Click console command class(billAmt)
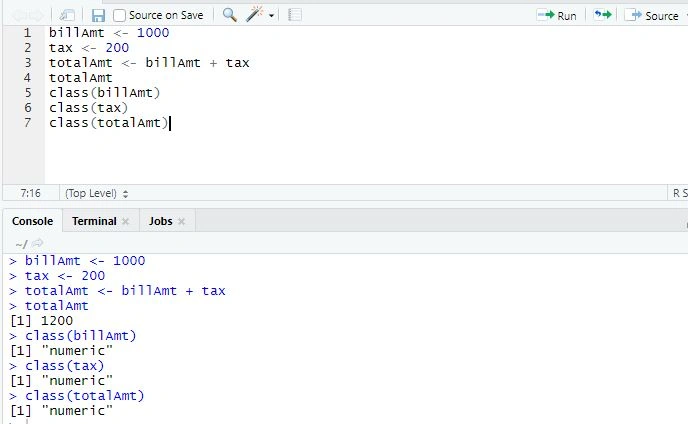 81,336
